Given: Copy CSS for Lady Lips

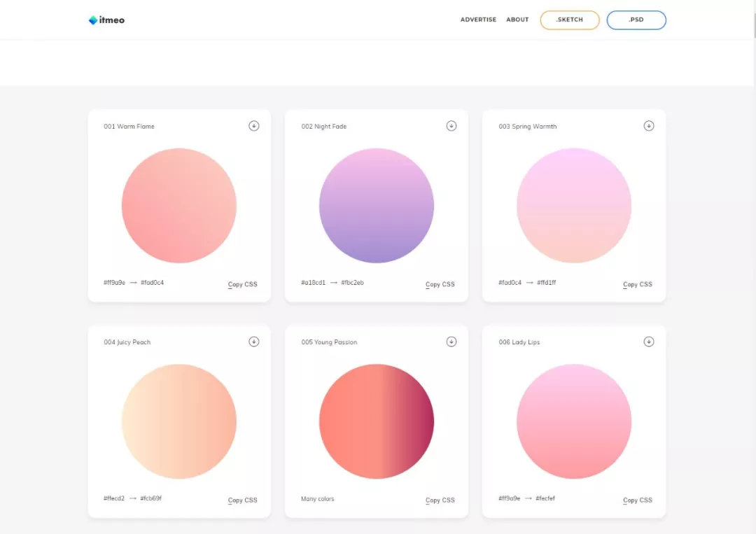Looking at the screenshot, I should [x=638, y=500].
